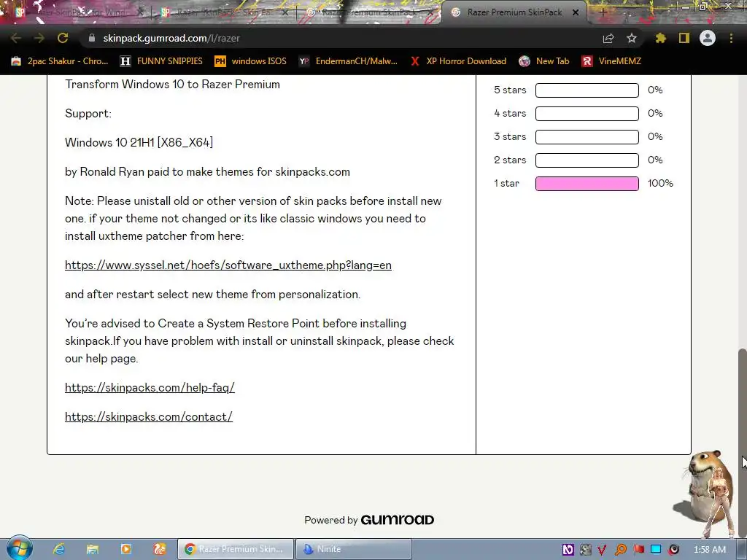Bookmark this page with the star
The width and height of the screenshot is (747, 560).
pos(632,38)
